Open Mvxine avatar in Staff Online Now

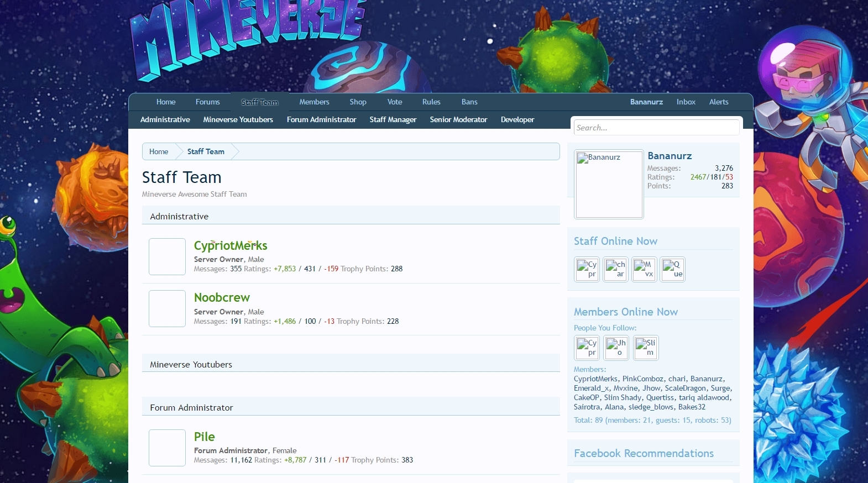(x=644, y=269)
